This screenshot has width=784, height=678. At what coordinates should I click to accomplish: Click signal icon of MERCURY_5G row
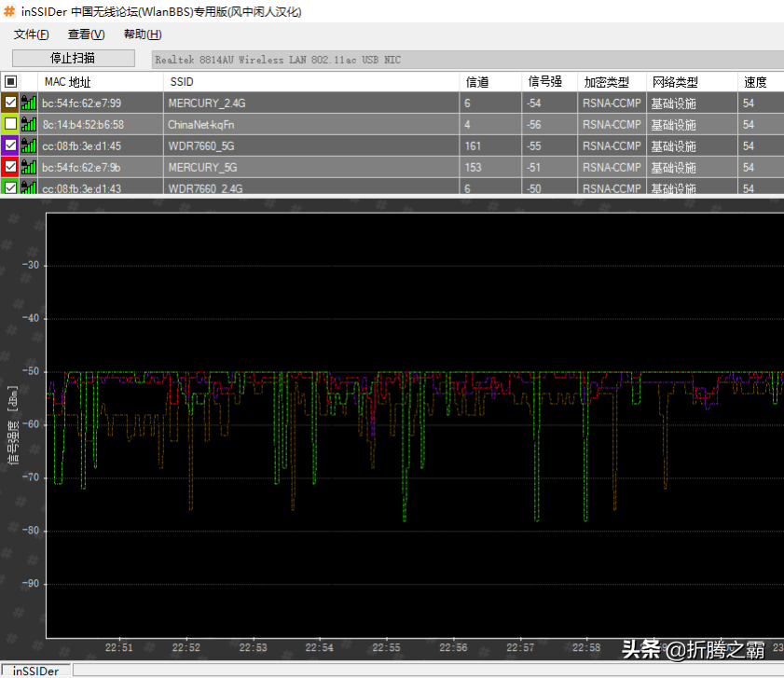tap(29, 167)
